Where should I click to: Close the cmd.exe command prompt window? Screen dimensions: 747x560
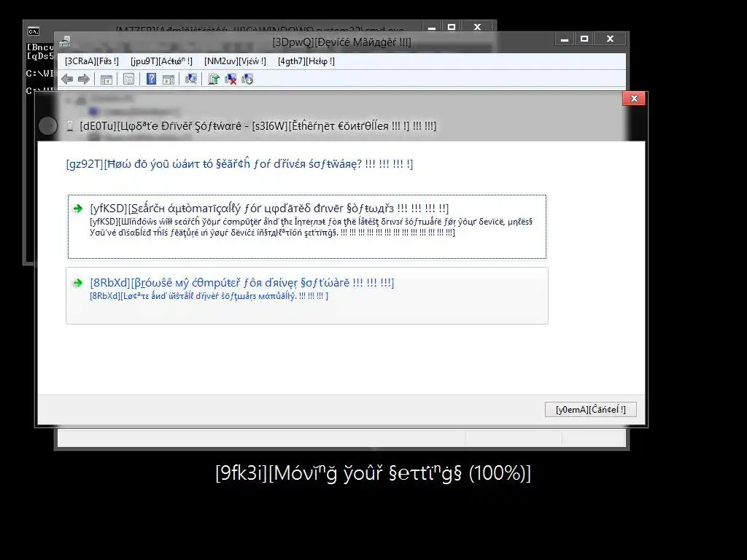point(477,27)
